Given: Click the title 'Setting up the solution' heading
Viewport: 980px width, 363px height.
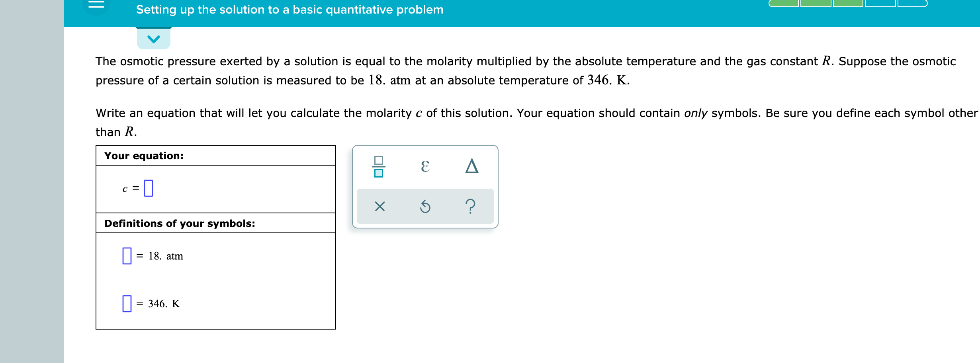Looking at the screenshot, I should 290,10.
